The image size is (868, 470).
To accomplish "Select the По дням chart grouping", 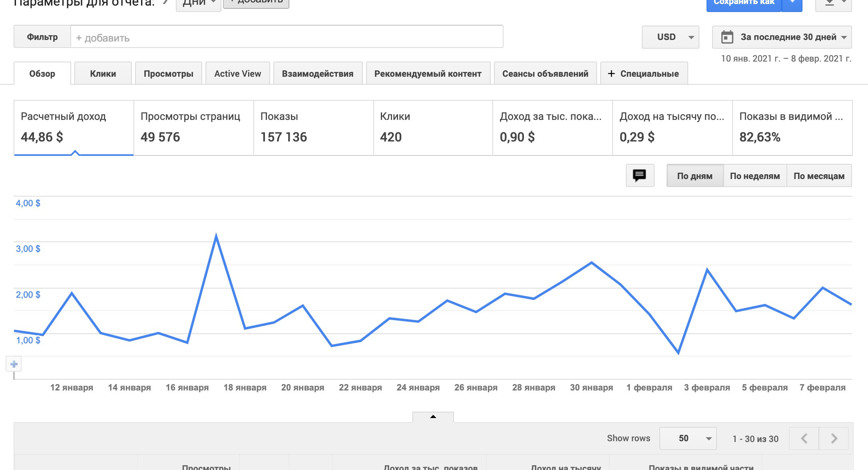I will coord(695,176).
